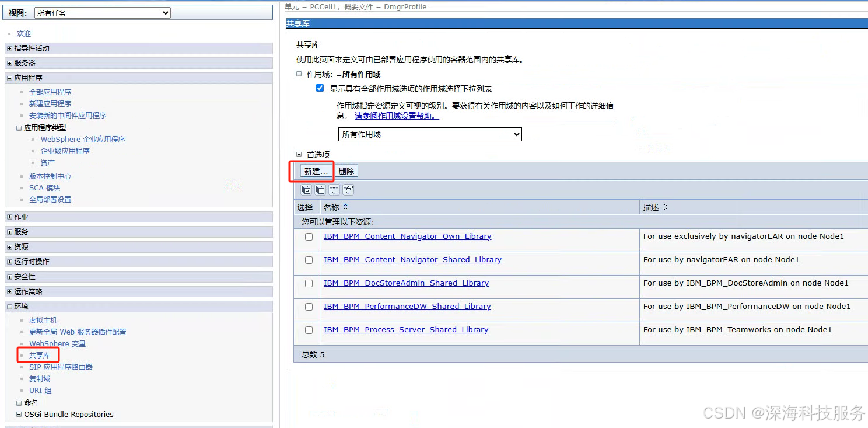This screenshot has width=868, height=428.
Task: Check IBM_BPM_Content_Navigator_Own_Library row checkbox
Action: point(309,236)
